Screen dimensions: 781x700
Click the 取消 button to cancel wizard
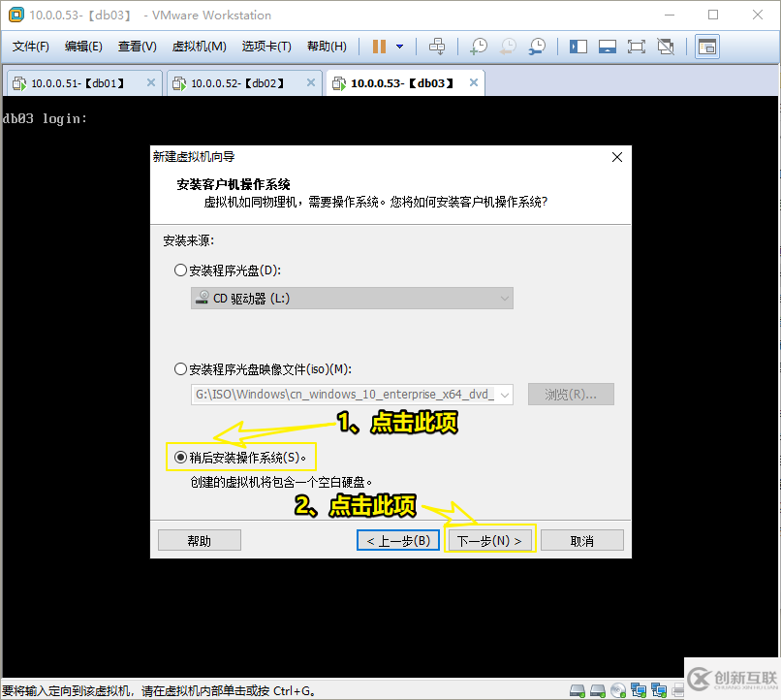tap(581, 541)
